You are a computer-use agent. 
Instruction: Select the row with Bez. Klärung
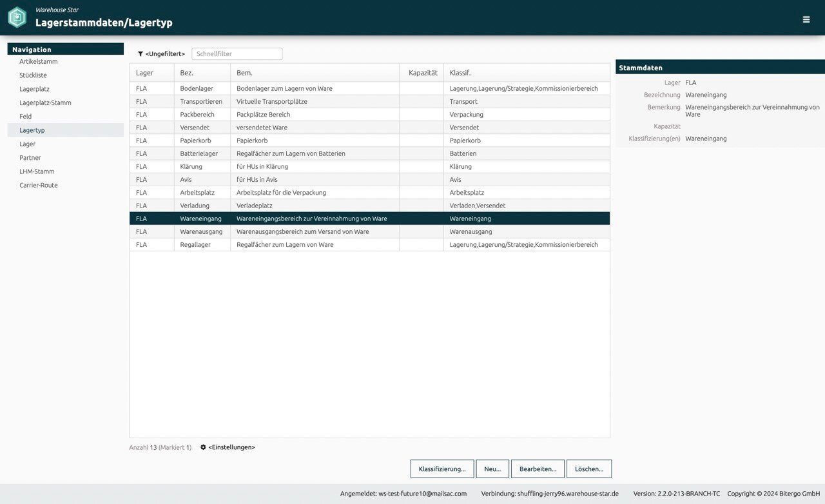[x=369, y=166]
